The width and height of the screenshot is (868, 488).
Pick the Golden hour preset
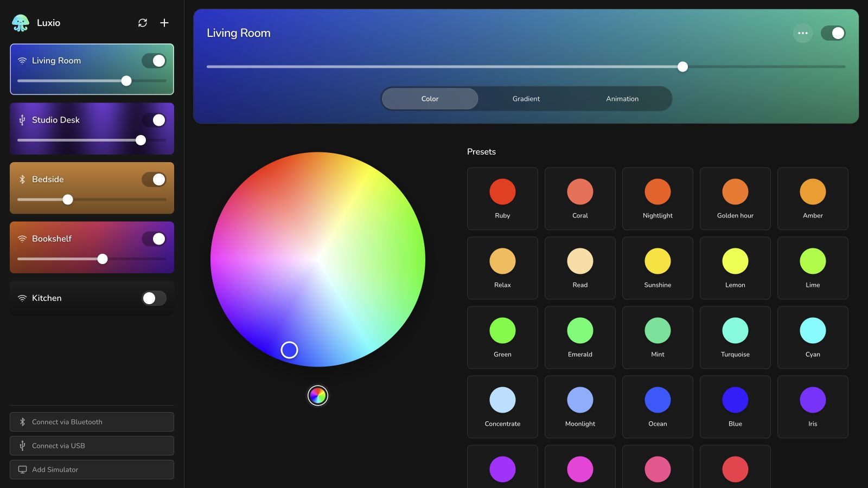[x=735, y=198]
